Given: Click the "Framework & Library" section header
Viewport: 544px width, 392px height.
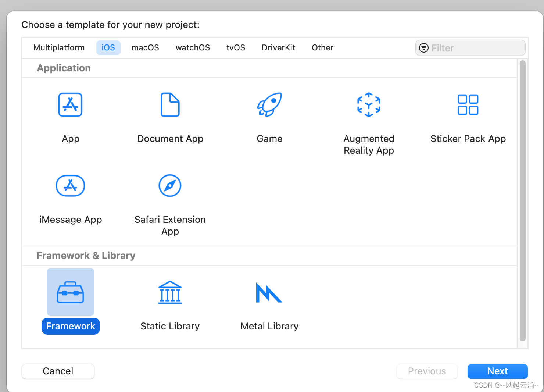Looking at the screenshot, I should click(86, 256).
